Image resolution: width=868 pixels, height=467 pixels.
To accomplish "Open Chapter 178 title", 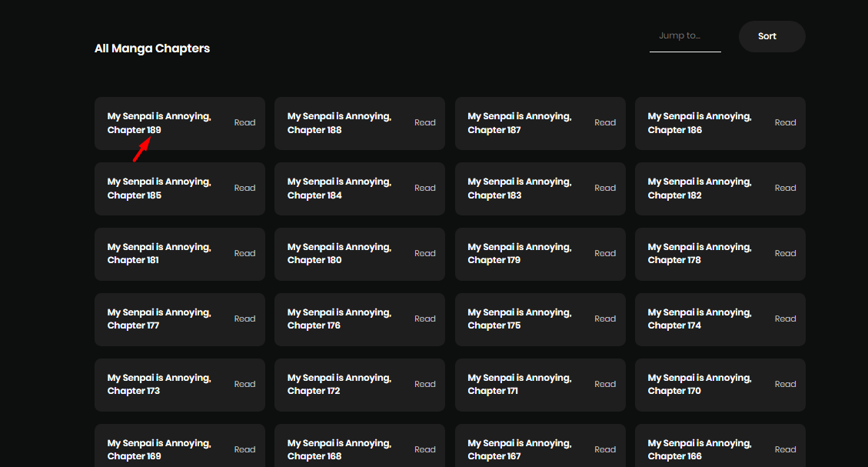I will coord(699,254).
